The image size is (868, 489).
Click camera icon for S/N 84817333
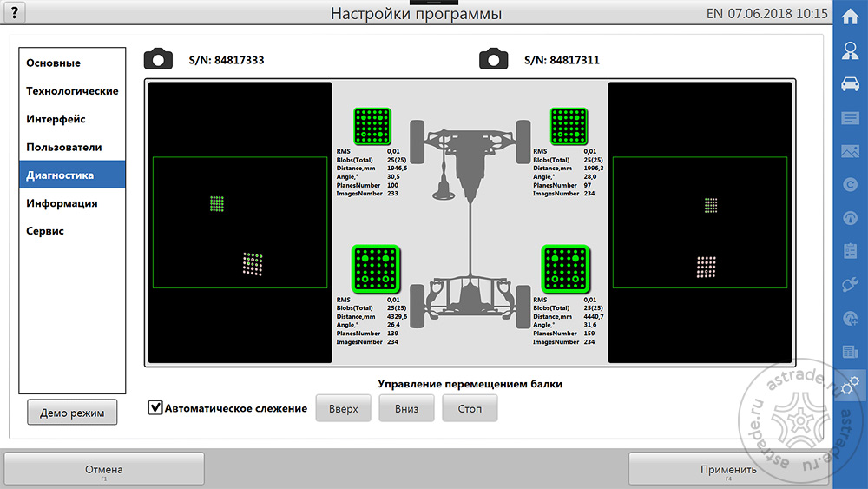pyautogui.click(x=158, y=59)
